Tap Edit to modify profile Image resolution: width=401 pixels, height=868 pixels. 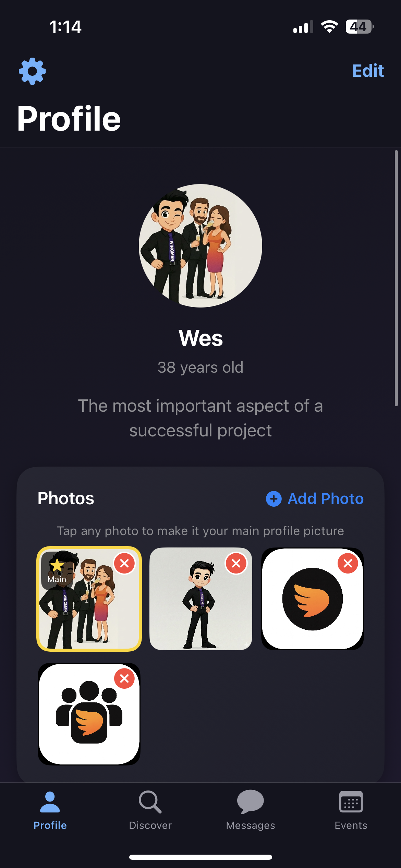tap(367, 71)
